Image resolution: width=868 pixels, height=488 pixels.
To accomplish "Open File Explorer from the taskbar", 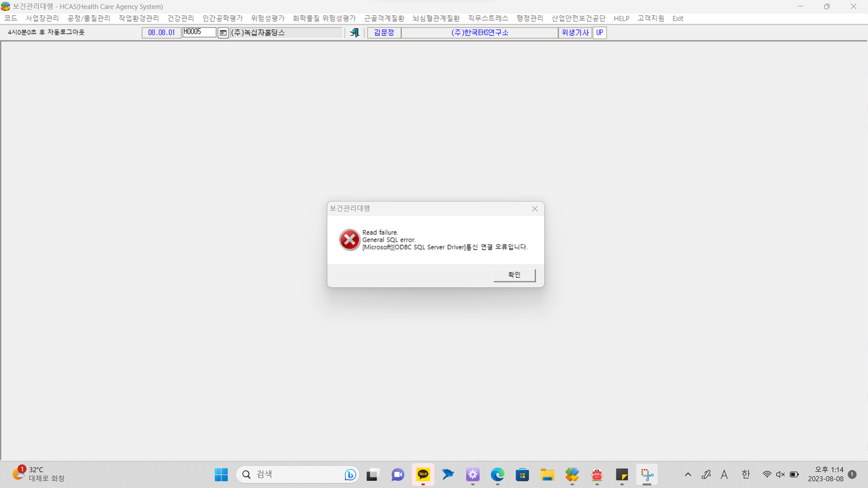I will [547, 474].
